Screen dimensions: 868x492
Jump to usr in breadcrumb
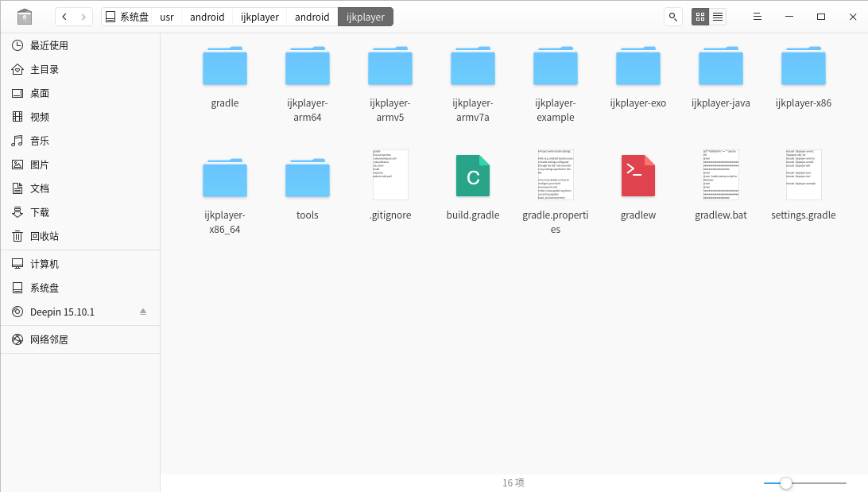tap(167, 17)
